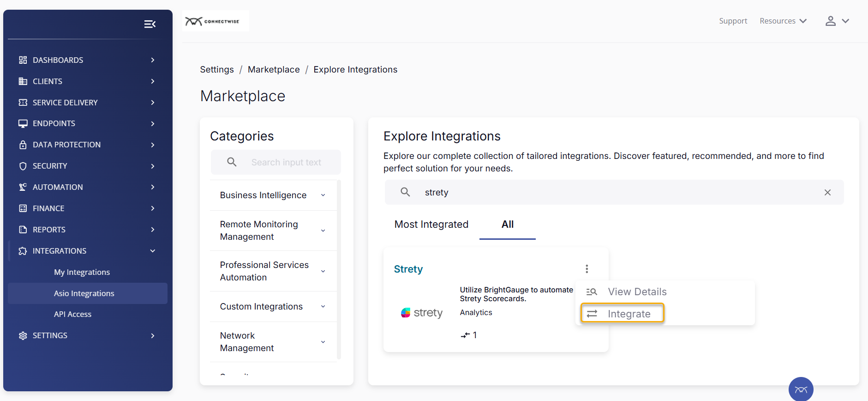The height and width of the screenshot is (401, 868).
Task: Collapse the Integrations menu chevron
Action: coord(153,251)
